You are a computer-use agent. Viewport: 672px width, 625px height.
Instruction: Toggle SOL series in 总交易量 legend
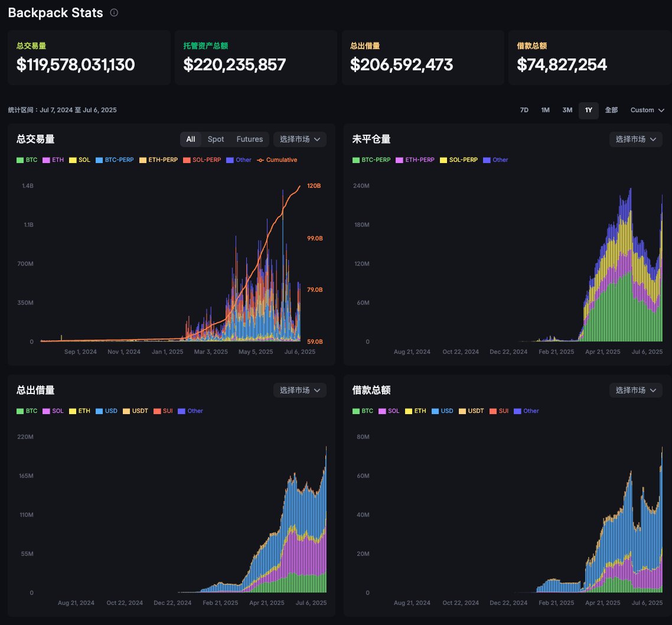80,160
